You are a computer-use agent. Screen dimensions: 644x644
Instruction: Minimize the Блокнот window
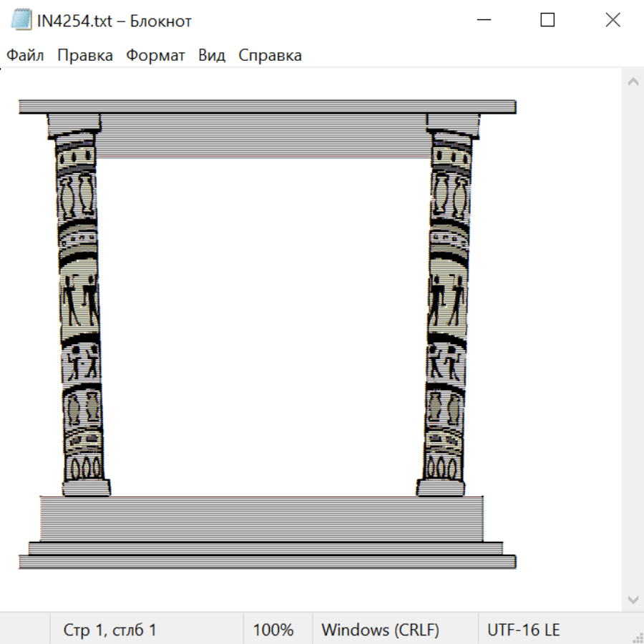[x=483, y=21]
